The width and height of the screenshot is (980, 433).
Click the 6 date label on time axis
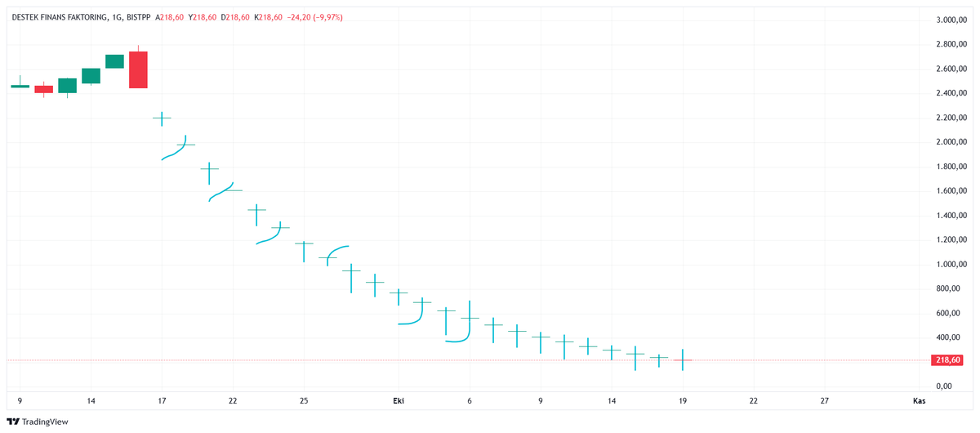pos(470,400)
